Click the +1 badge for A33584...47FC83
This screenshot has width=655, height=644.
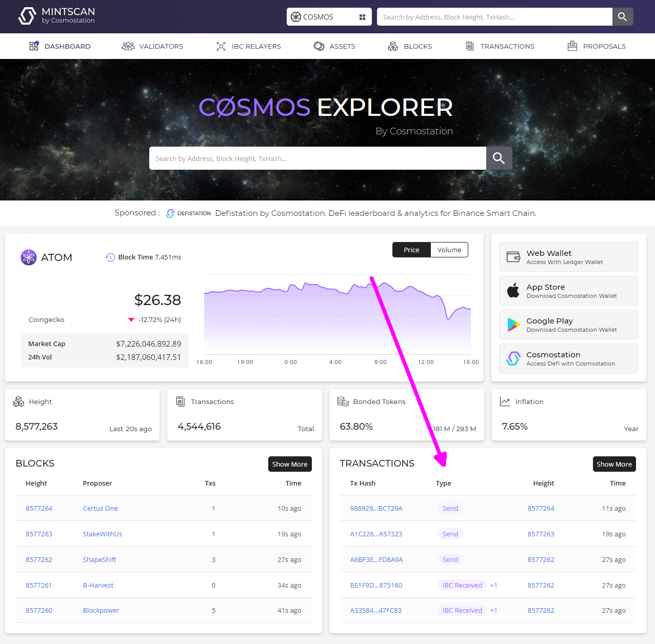coord(493,610)
